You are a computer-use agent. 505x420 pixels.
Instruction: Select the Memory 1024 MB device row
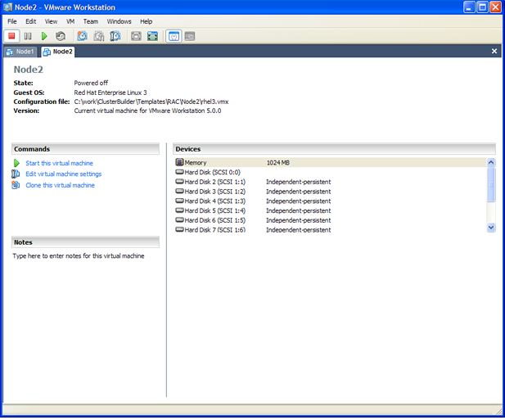331,162
